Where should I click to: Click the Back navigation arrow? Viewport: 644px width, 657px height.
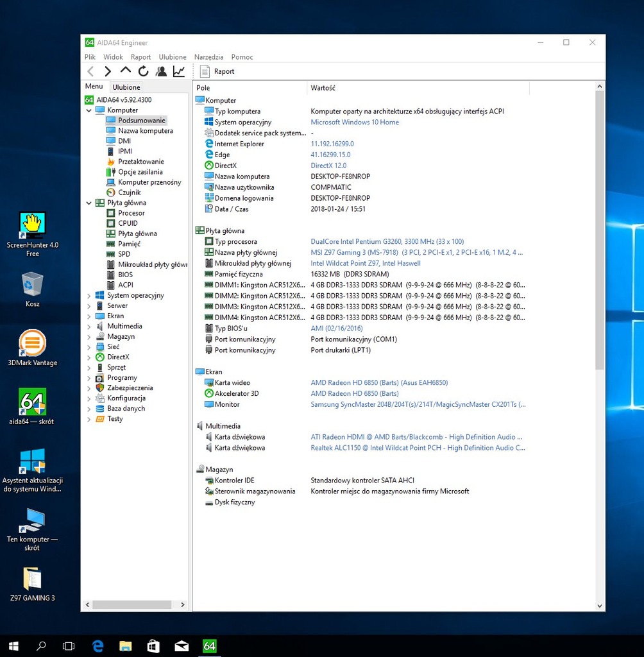click(90, 71)
